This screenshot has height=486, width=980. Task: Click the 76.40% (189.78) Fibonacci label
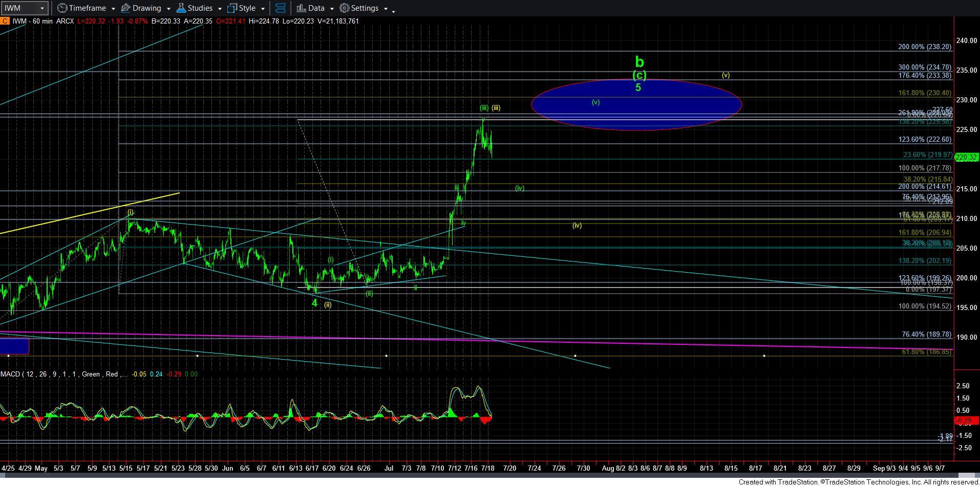(927, 334)
